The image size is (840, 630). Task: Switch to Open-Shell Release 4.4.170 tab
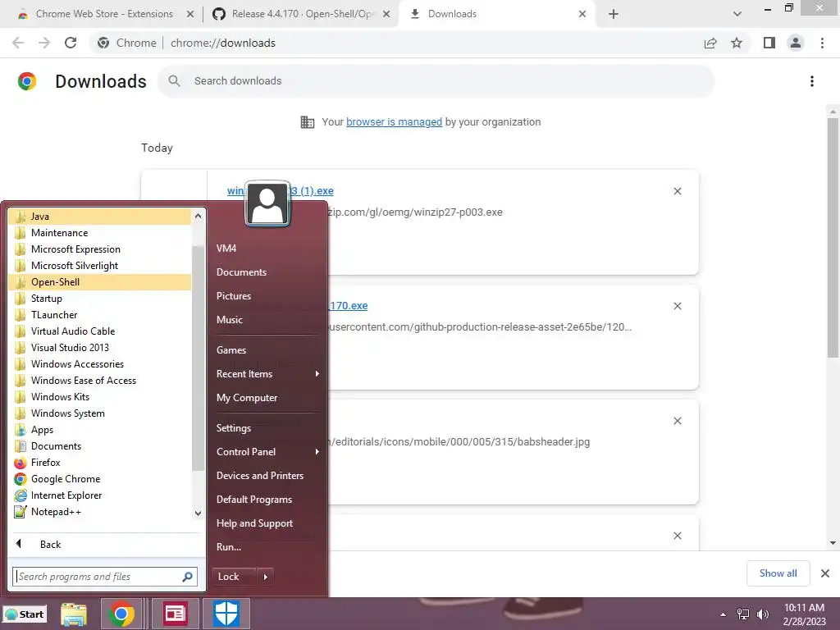[x=303, y=14]
